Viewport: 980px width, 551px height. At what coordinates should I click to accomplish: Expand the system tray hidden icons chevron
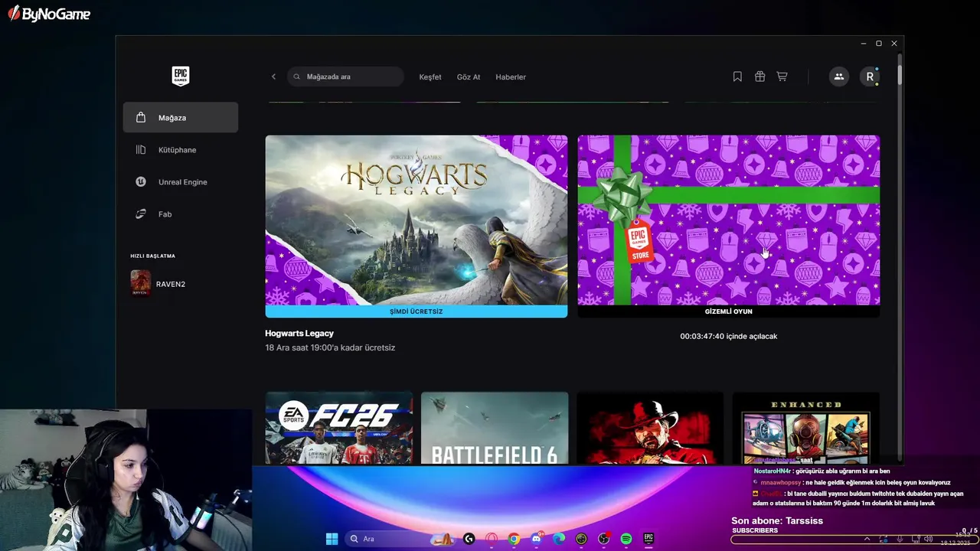pyautogui.click(x=867, y=539)
